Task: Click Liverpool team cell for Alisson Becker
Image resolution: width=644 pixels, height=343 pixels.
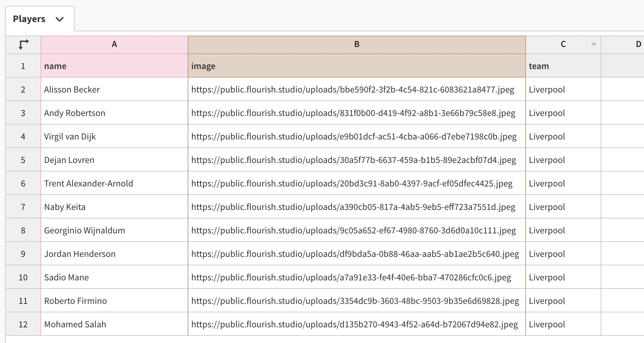Action: 563,89
